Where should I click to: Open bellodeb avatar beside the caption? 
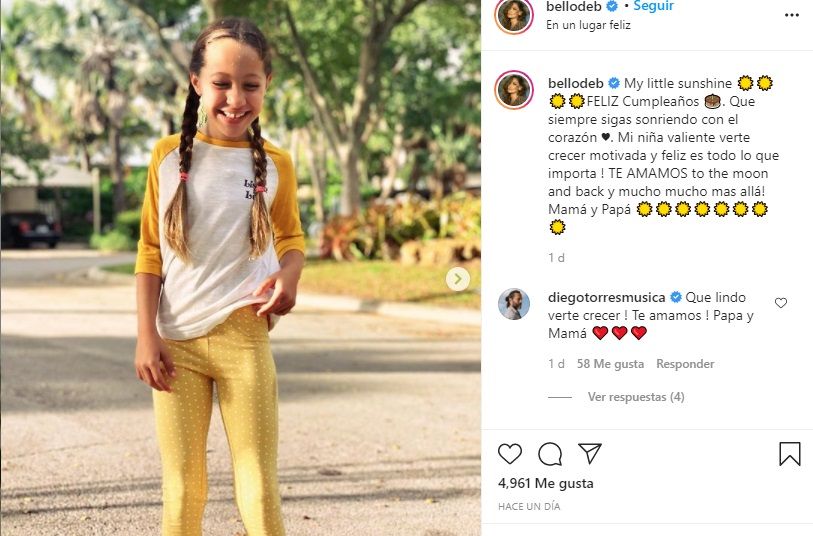click(514, 90)
